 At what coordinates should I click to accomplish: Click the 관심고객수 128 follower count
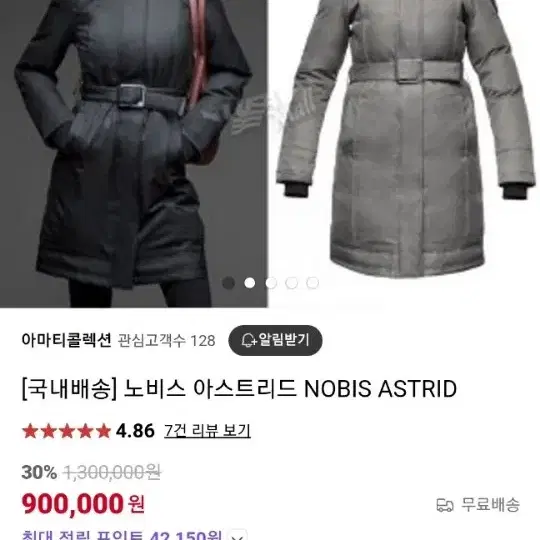[167, 341]
